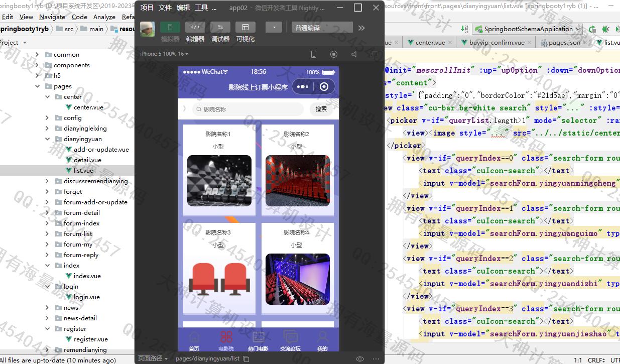The height and width of the screenshot is (364, 620).
Task: Click the eye preview icon in footer
Action: (359, 358)
